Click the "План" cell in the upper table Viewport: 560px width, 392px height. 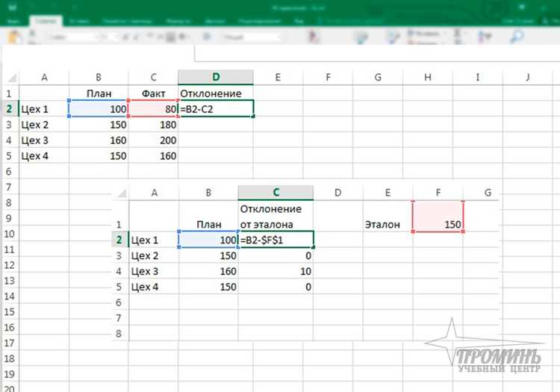coord(99,93)
